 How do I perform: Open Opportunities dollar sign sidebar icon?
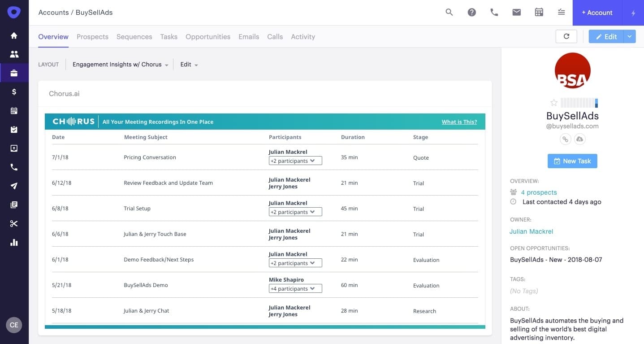point(14,92)
